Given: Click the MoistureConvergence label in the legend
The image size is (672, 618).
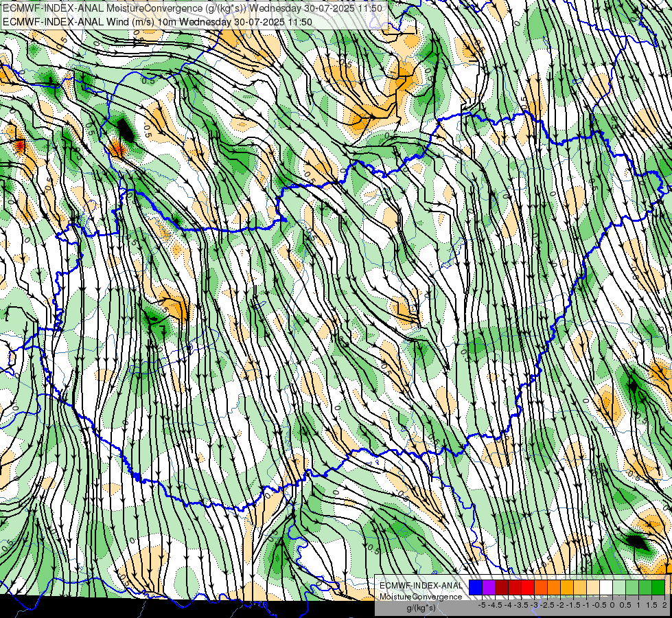Looking at the screenshot, I should pos(421,597).
